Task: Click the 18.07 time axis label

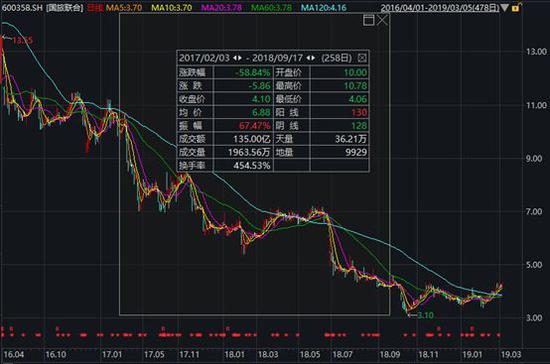Action: [x=342, y=355]
